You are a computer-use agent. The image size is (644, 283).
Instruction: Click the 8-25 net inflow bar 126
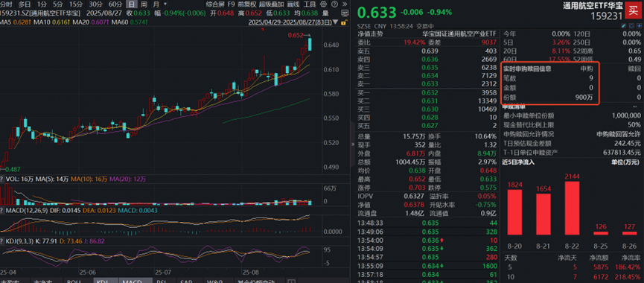point(601,233)
